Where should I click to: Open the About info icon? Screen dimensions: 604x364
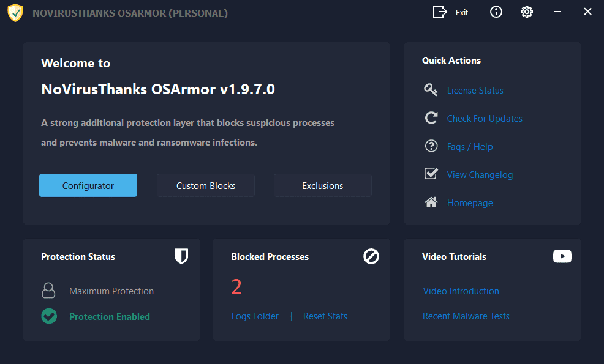tap(496, 12)
